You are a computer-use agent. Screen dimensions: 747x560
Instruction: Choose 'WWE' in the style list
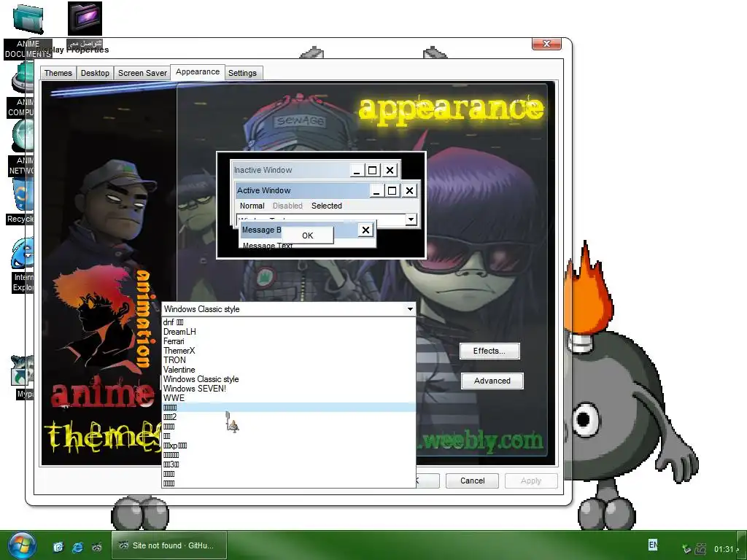(289, 398)
